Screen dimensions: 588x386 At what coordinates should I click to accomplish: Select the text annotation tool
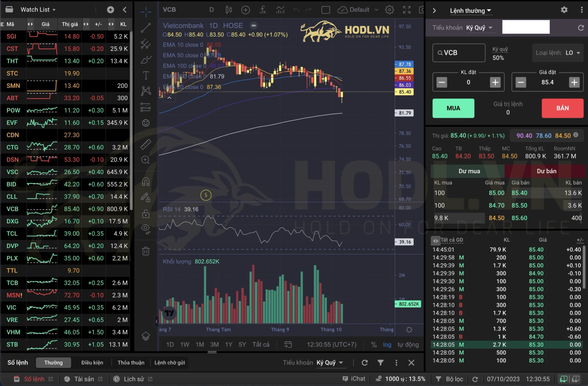point(146,75)
